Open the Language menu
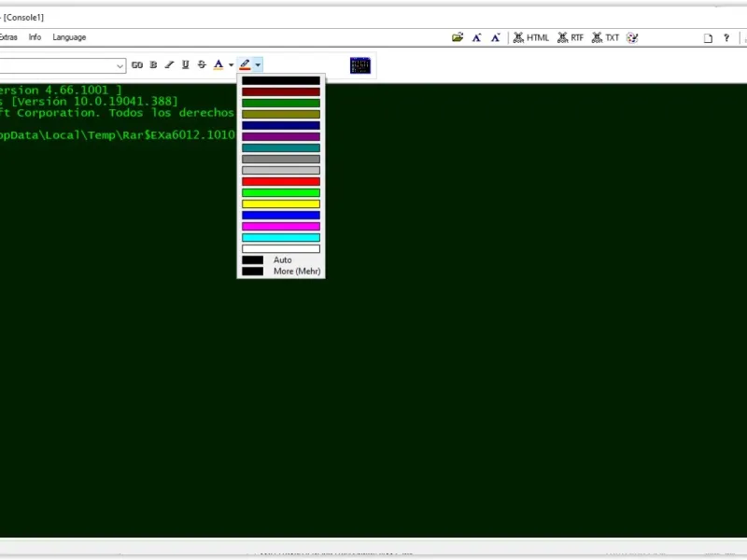 [69, 37]
